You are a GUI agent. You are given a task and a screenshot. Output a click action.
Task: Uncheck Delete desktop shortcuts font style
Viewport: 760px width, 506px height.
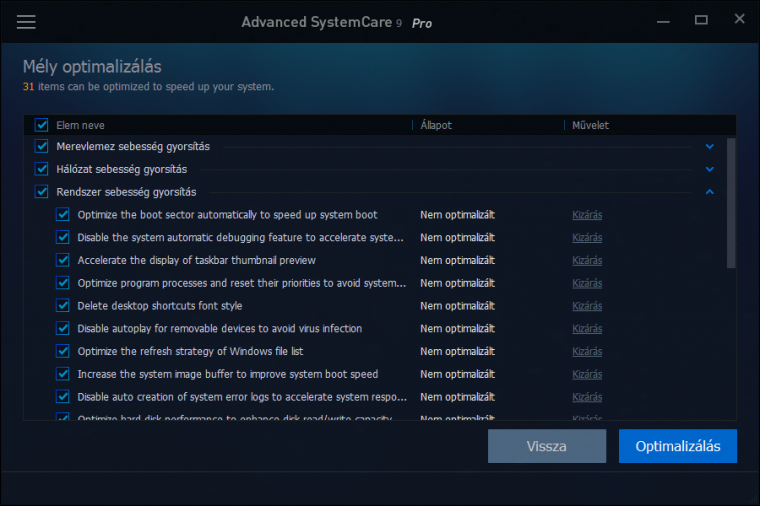(63, 305)
